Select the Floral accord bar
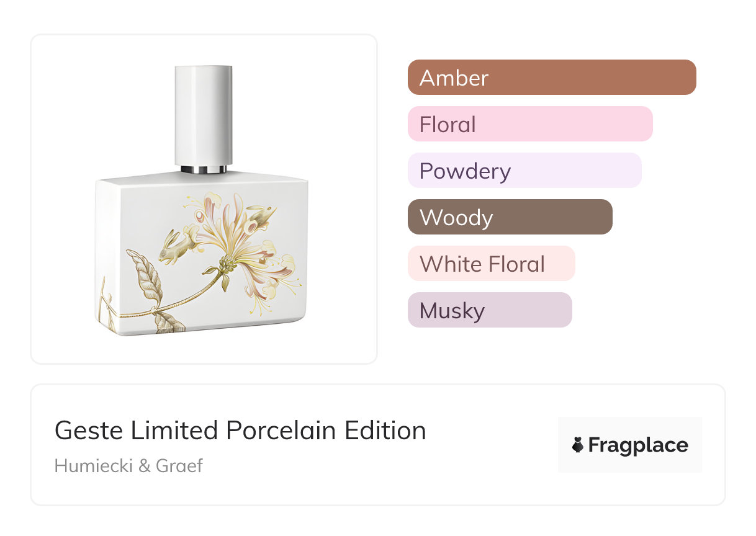Viewport: 756px width, 536px height. coord(529,124)
